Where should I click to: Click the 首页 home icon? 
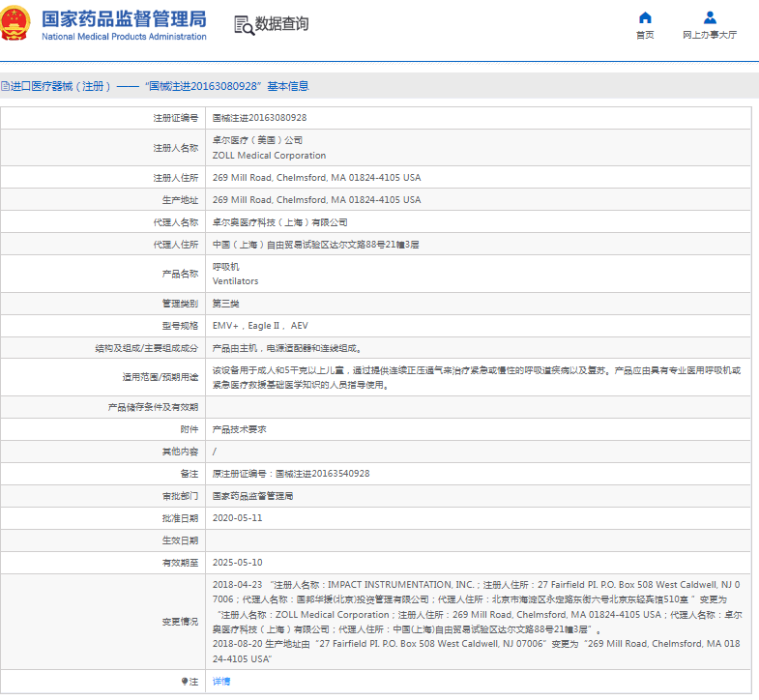click(645, 17)
